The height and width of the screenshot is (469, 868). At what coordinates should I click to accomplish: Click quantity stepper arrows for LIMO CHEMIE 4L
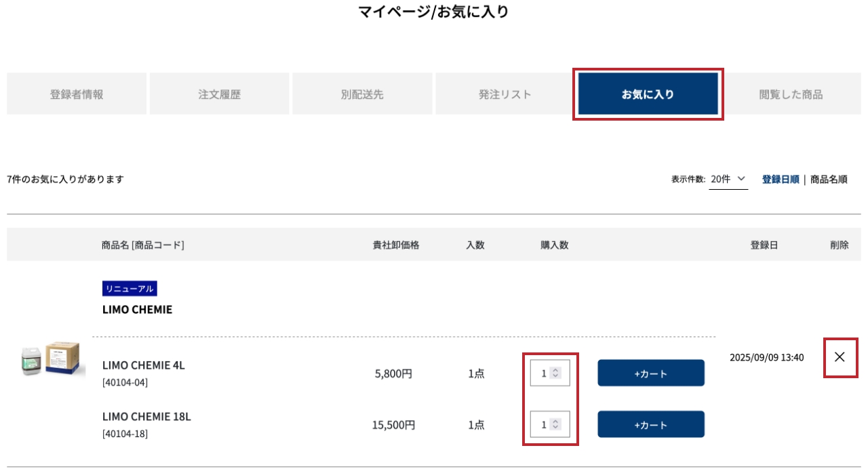[x=555, y=373]
